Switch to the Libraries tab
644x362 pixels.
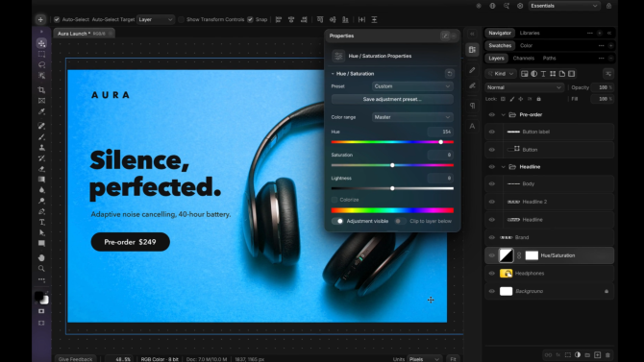click(x=530, y=34)
